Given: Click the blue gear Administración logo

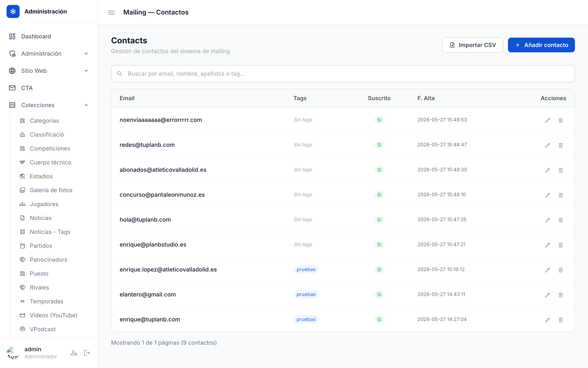Looking at the screenshot, I should (13, 11).
